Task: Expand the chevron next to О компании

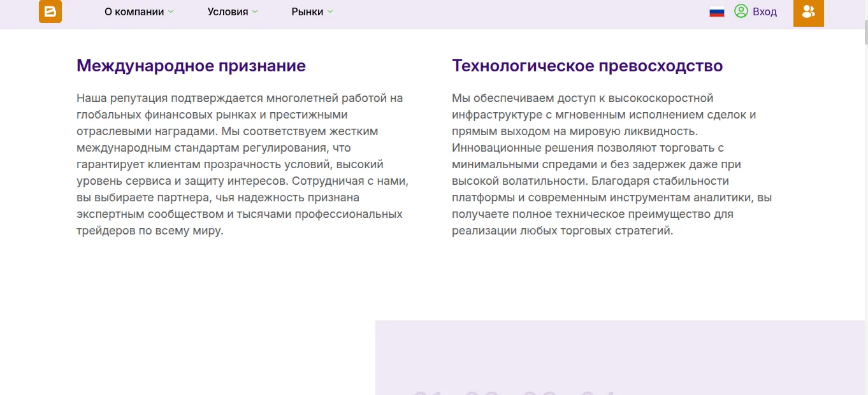Action: 171,11
